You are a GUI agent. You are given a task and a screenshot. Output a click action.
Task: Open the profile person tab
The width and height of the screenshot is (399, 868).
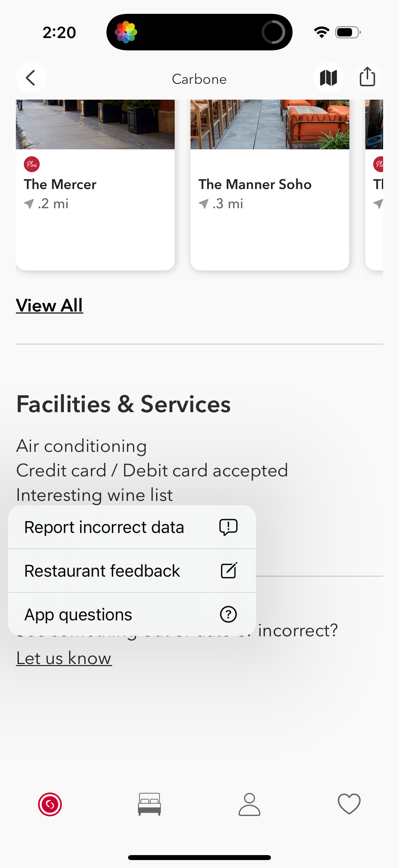tap(249, 804)
